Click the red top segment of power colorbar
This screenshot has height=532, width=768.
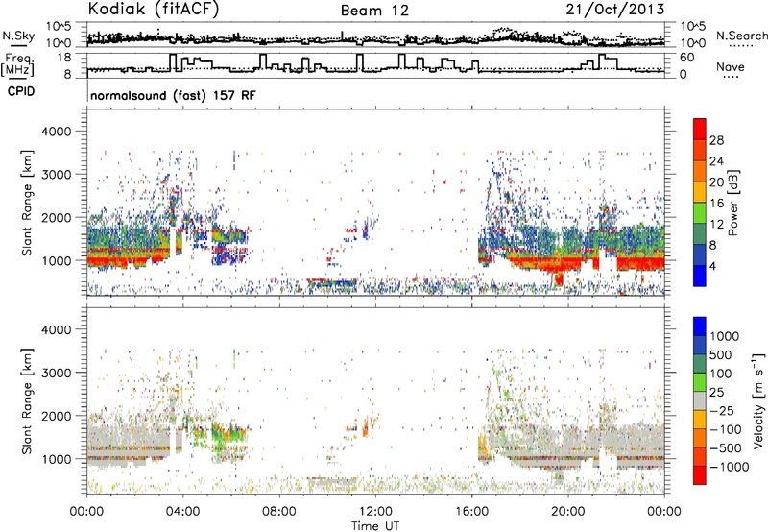(x=700, y=129)
